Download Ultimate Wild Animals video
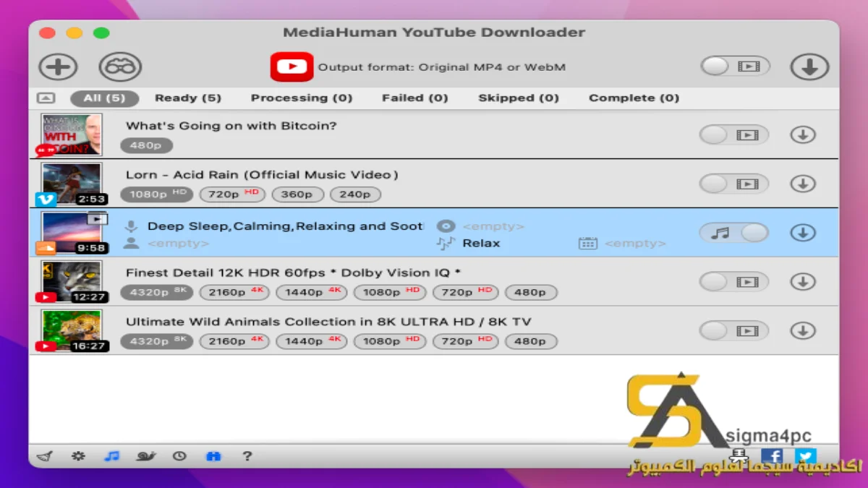 [x=803, y=331]
